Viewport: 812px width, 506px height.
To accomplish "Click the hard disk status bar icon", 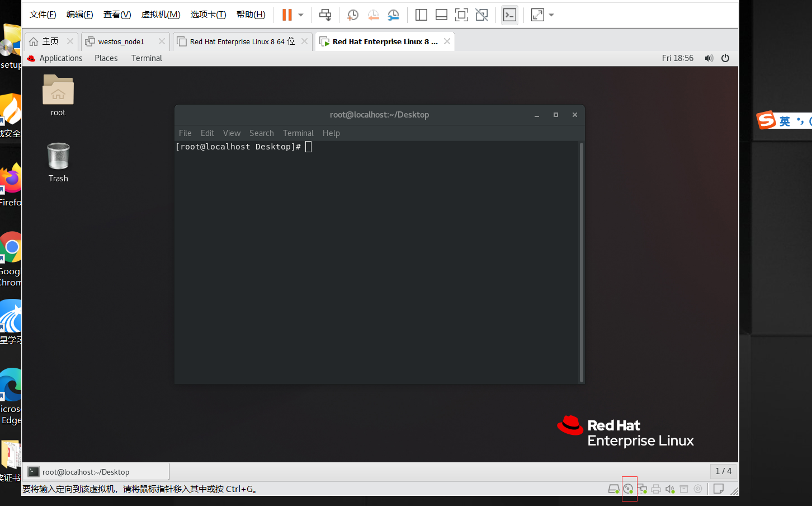I will click(x=613, y=489).
